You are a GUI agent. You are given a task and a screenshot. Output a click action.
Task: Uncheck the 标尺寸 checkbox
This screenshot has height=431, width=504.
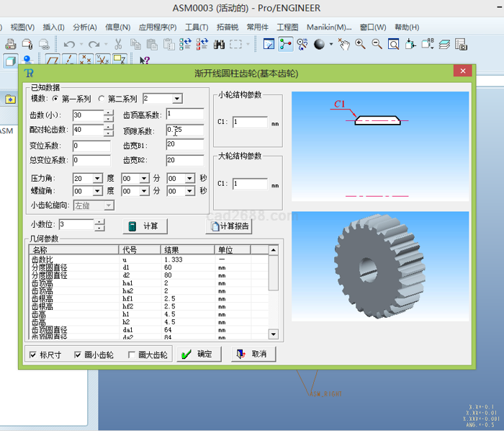click(32, 355)
